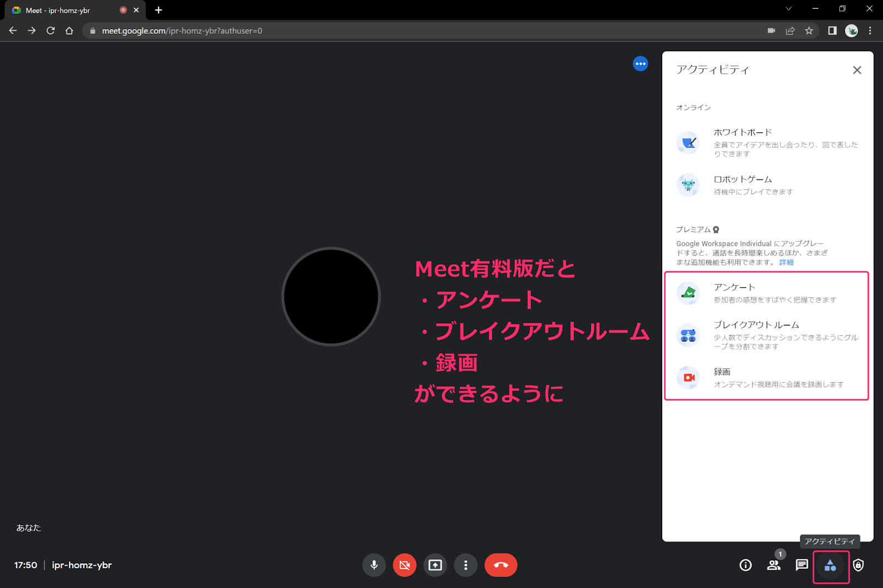
Task: Click the meeting code ipr-homz-ybr
Action: [82, 565]
